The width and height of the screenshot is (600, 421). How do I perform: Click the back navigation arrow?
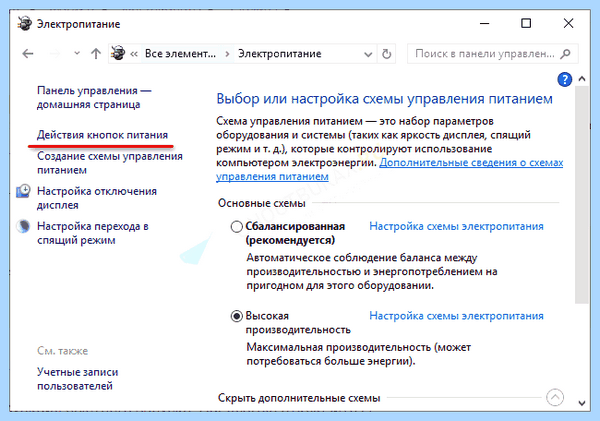tap(28, 54)
